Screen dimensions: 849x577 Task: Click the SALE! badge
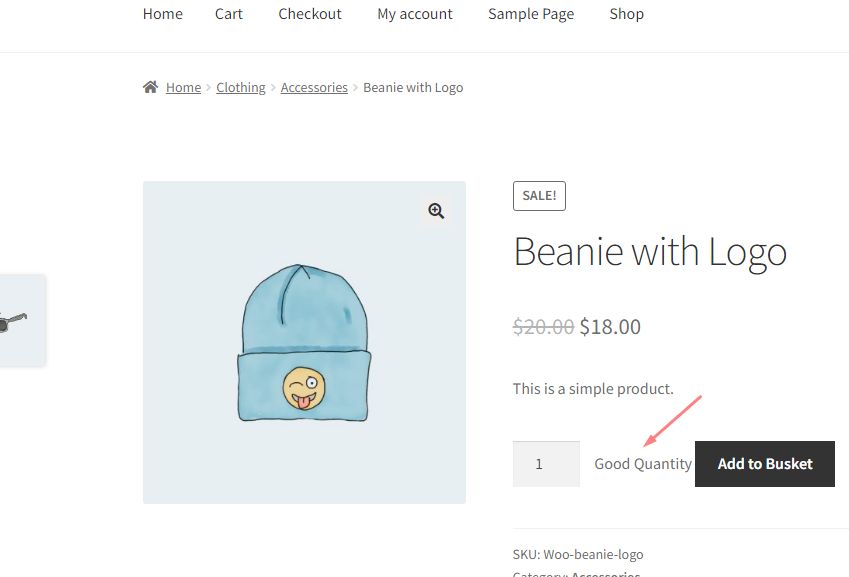539,196
